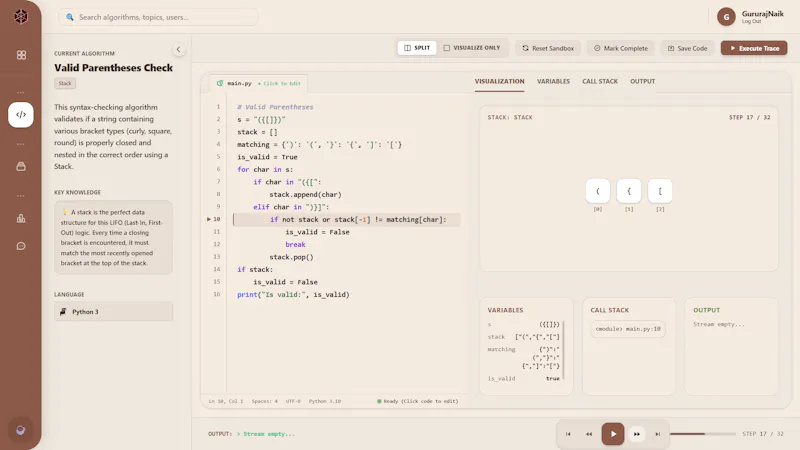
Task: Click 'Spaces: 4' in status bar
Action: point(264,402)
